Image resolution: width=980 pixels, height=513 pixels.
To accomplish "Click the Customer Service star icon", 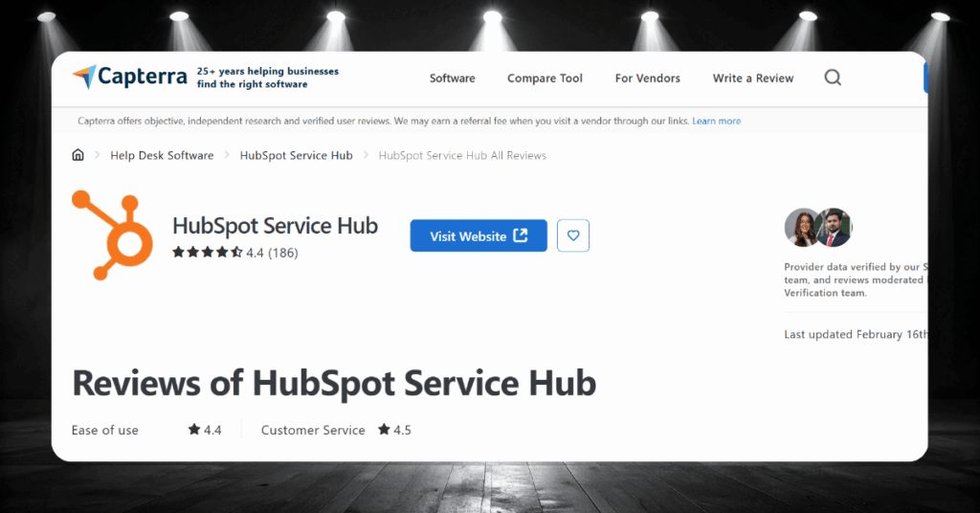I will (384, 430).
